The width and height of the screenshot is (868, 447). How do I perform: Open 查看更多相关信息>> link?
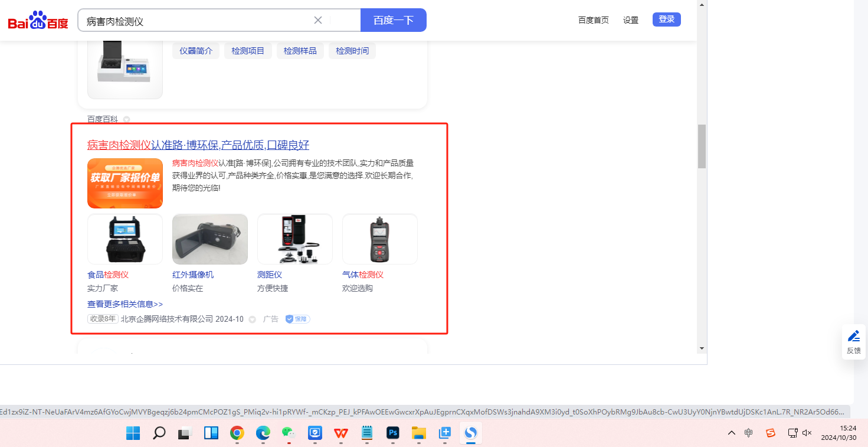pos(125,304)
